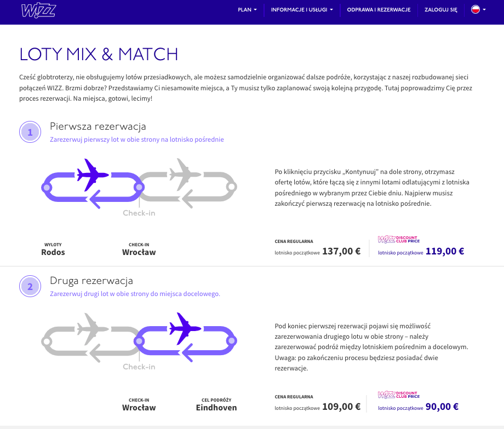Image resolution: width=504 pixels, height=429 pixels.
Task: Click the regular price 137,00 €
Action: point(341,251)
